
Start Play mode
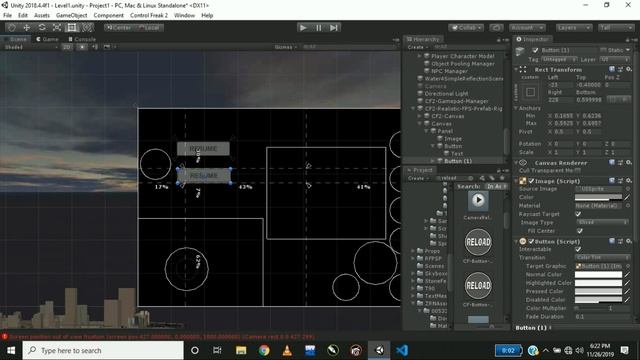tap(303, 27)
